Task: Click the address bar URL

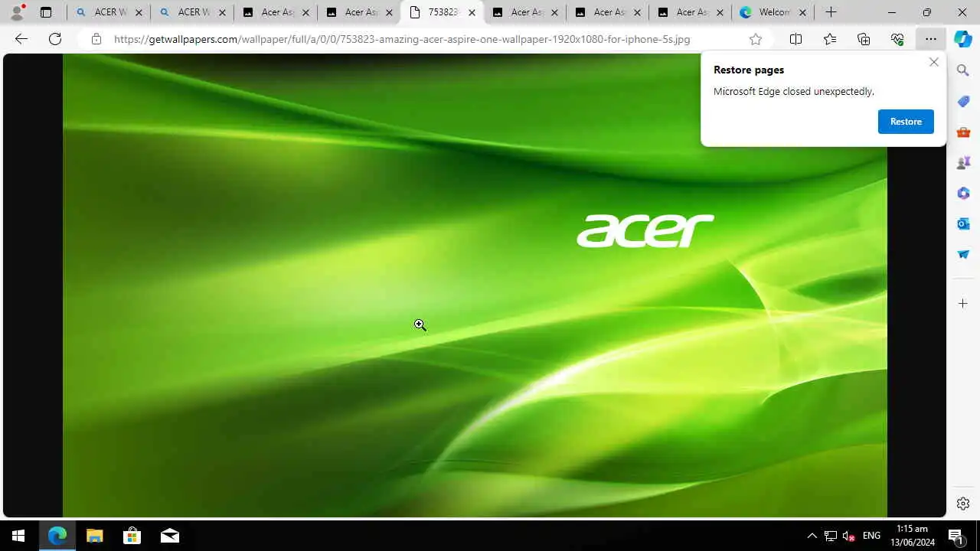Action: 402,39
